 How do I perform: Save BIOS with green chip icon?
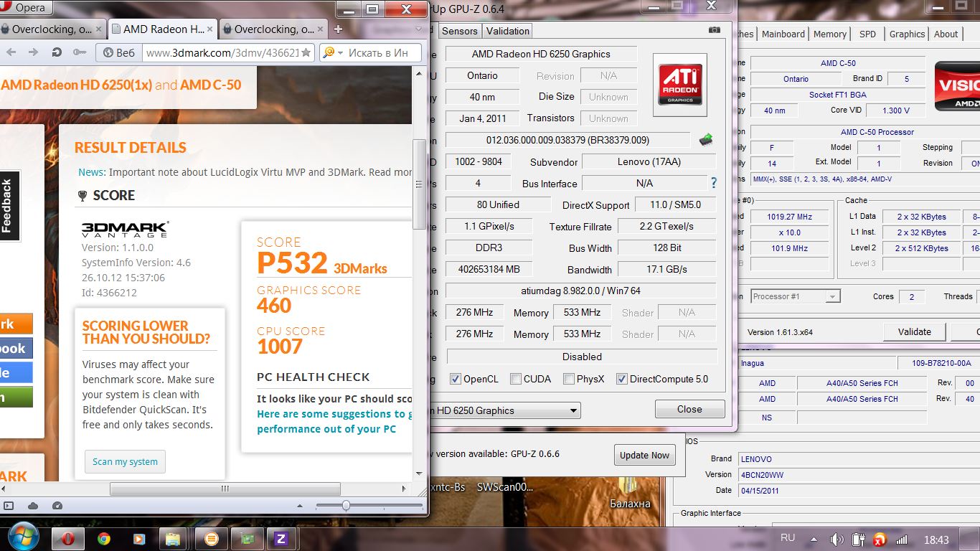[x=706, y=140]
